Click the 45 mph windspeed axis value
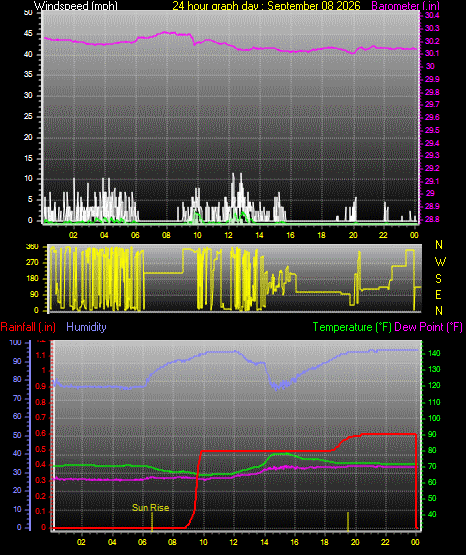 [28, 34]
